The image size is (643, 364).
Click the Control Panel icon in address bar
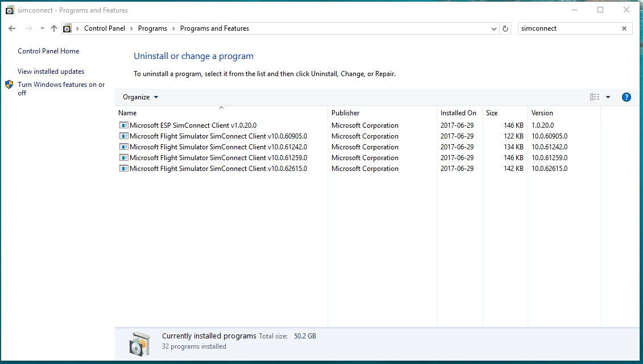click(x=67, y=28)
